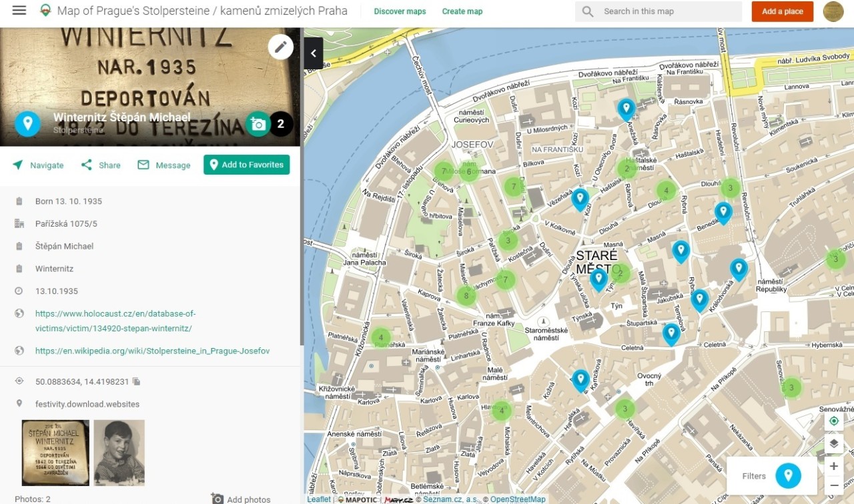Open the Filters button with pin icon
This screenshot has width=854, height=504.
[771, 476]
